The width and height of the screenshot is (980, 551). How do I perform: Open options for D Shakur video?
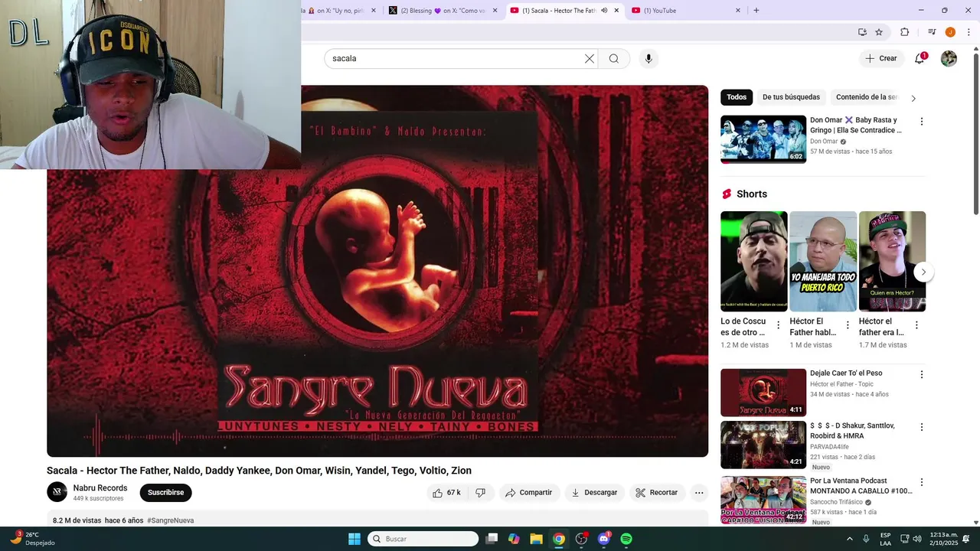pos(922,427)
